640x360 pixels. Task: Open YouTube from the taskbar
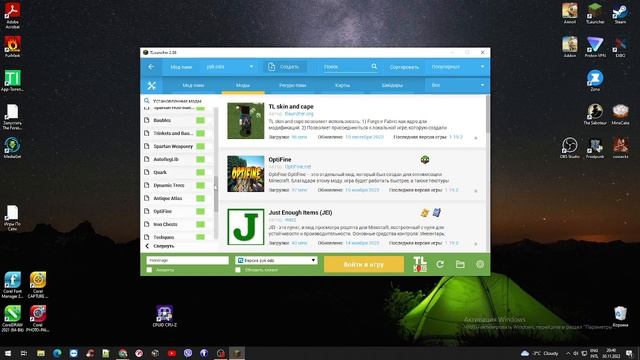pyautogui.click(x=171, y=353)
